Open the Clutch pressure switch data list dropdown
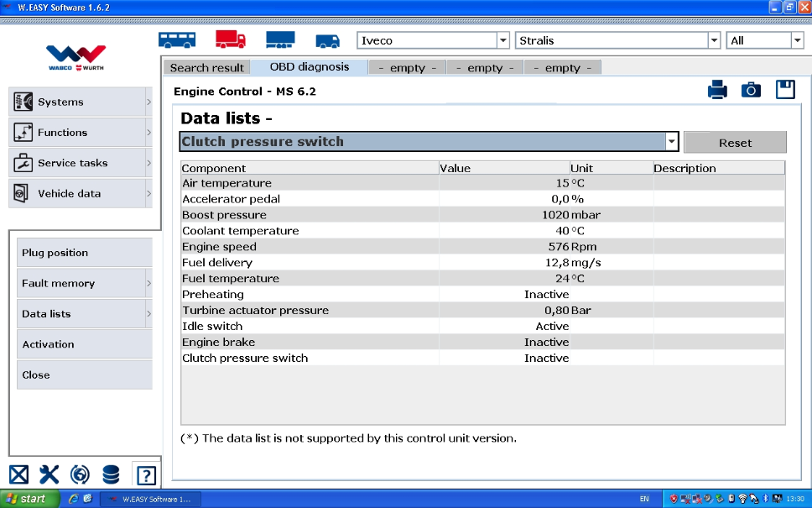Screen dimensions: 812x508 [x=671, y=142]
